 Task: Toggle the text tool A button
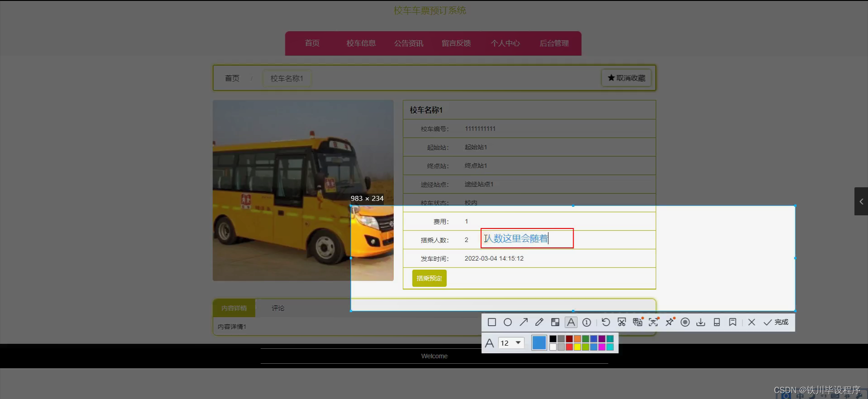pos(571,322)
